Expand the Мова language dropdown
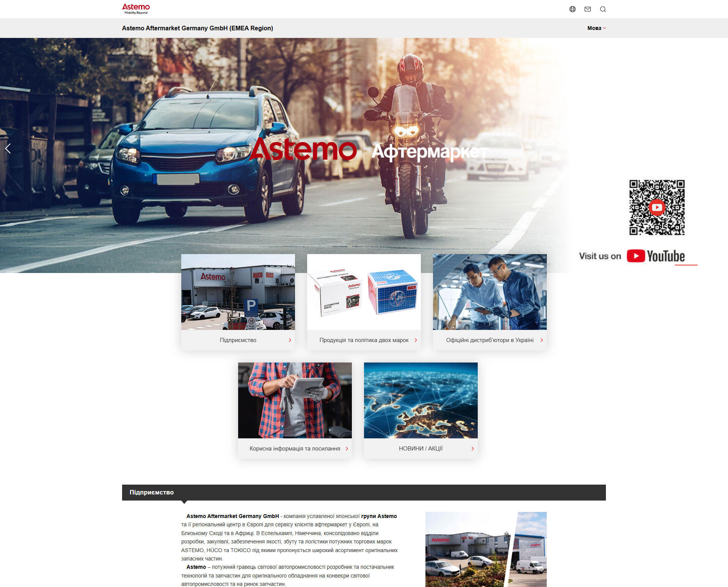This screenshot has width=728, height=587. 596,28
